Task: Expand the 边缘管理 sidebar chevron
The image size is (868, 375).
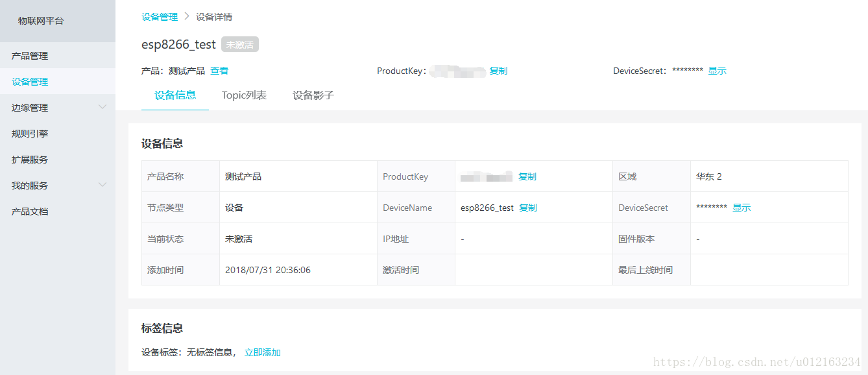Action: click(x=102, y=107)
